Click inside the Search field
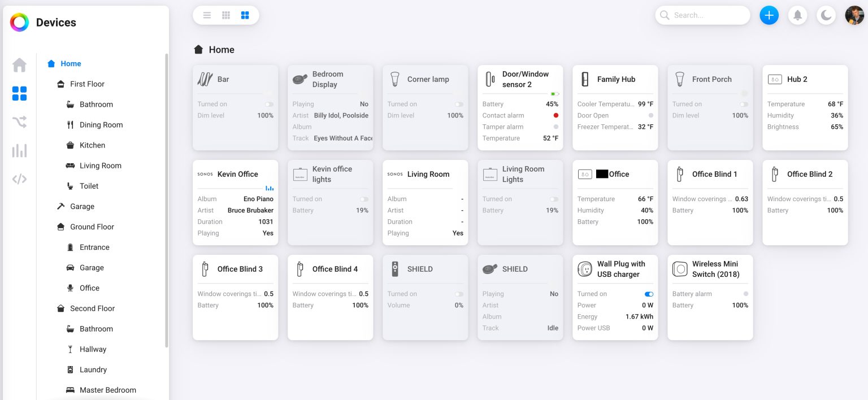Viewport: 868px width, 400px height. pyautogui.click(x=702, y=15)
